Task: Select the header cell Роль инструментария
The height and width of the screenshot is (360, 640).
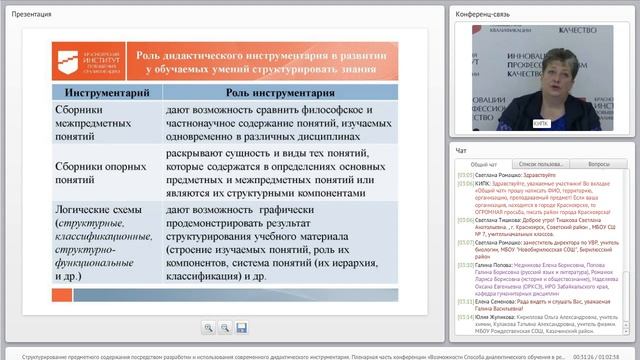Action: click(280, 93)
